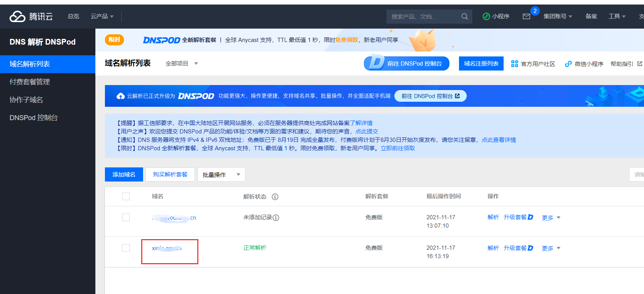Go to 总览 in top navigation
This screenshot has width=644, height=294.
(73, 16)
